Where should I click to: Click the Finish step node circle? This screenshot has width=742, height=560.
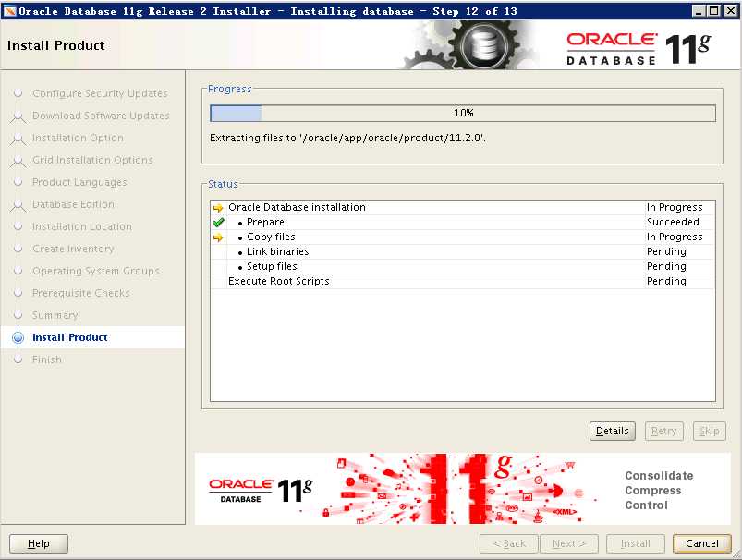(18, 359)
